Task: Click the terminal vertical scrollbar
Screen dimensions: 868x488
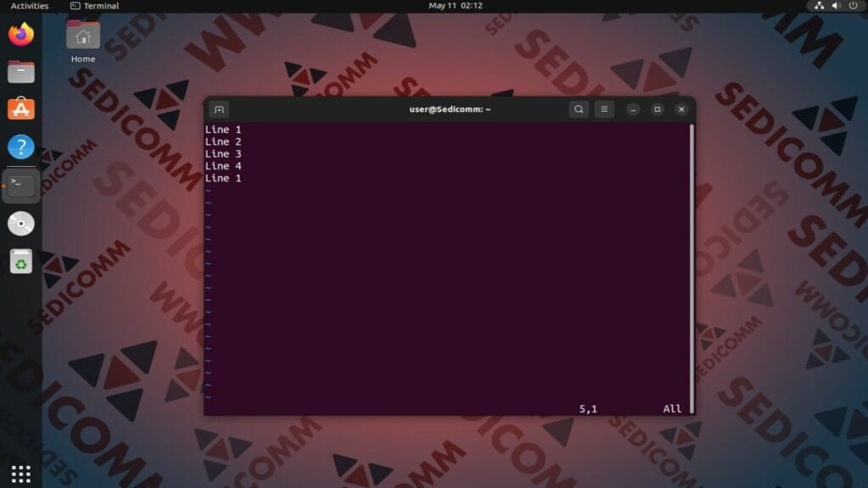Action: tap(692, 269)
